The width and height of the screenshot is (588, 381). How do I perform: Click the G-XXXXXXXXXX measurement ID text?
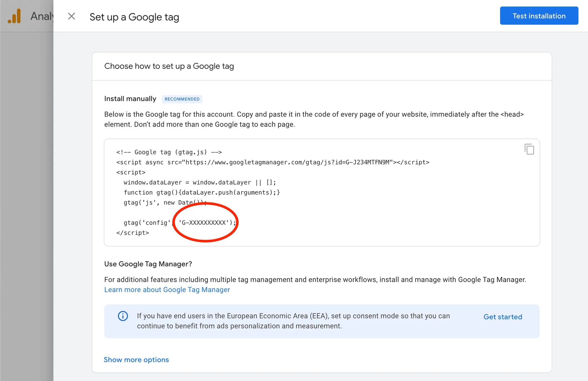click(204, 223)
